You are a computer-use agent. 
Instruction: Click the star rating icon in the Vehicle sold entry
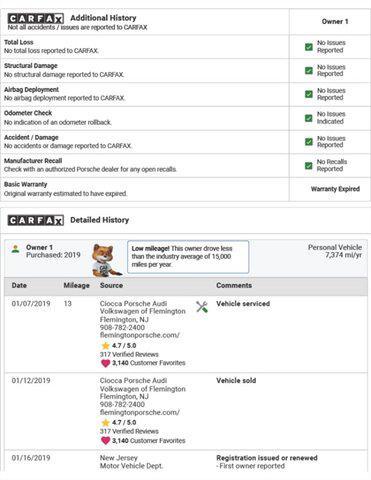[x=105, y=423]
